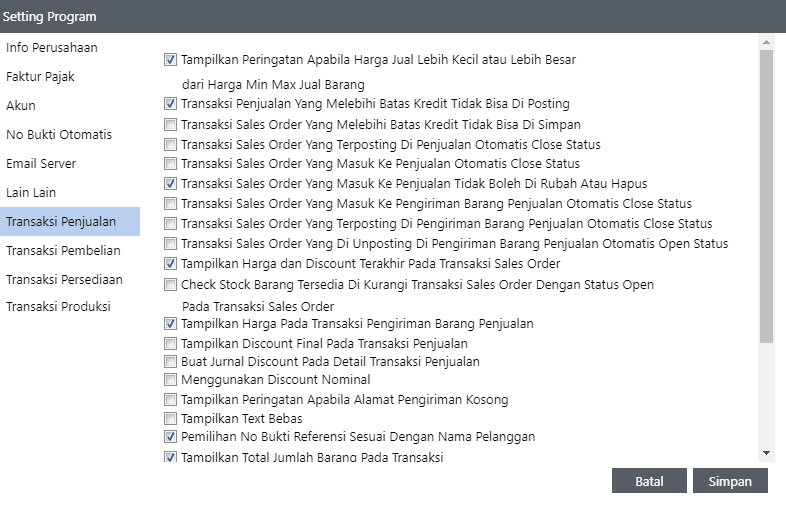Check Tampilkan Discount Final Pada Transaksi Penjualan
786x509 pixels.
coord(170,344)
